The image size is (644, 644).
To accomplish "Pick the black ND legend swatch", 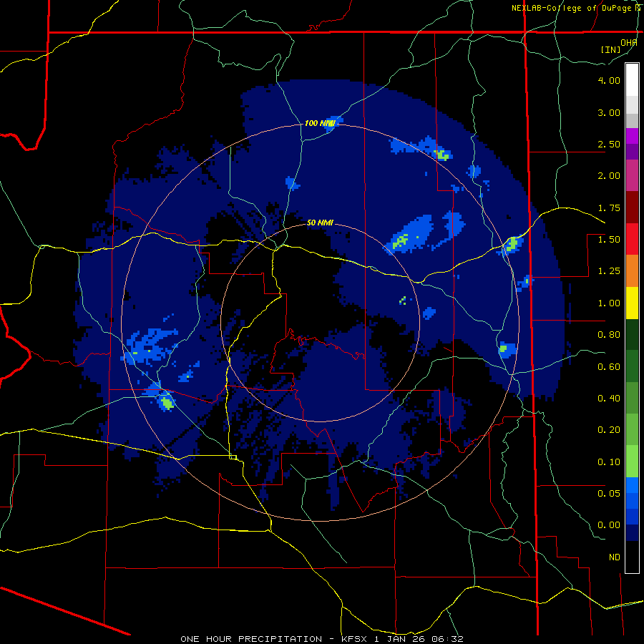I will [x=632, y=557].
